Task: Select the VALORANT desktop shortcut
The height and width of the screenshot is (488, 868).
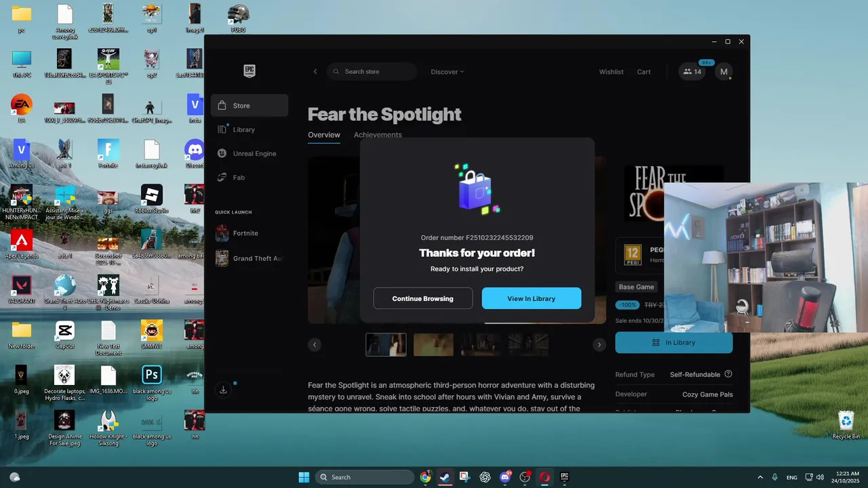Action: click(x=21, y=289)
